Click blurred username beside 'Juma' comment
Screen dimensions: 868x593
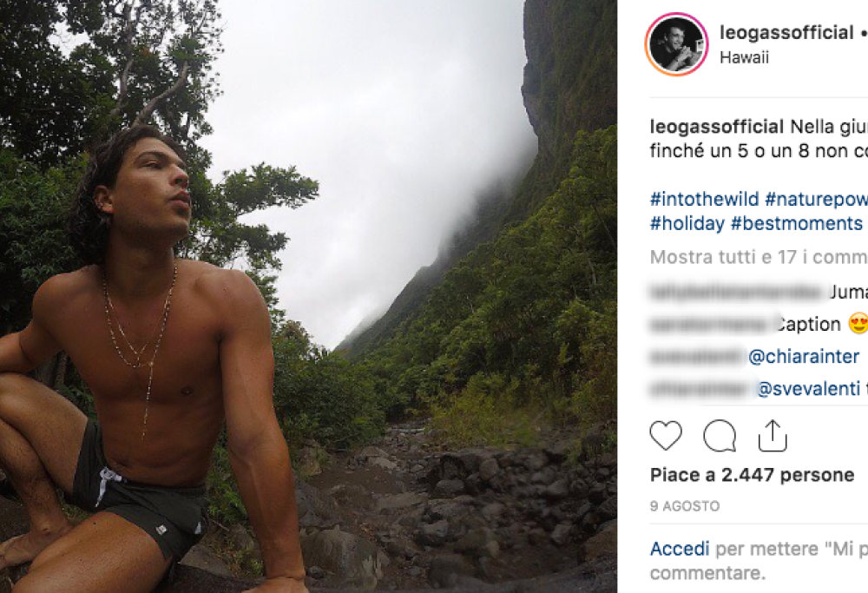coord(736,292)
